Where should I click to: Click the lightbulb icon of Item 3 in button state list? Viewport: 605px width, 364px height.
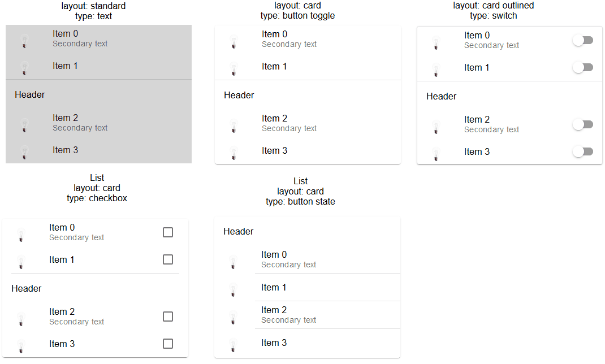click(x=233, y=345)
